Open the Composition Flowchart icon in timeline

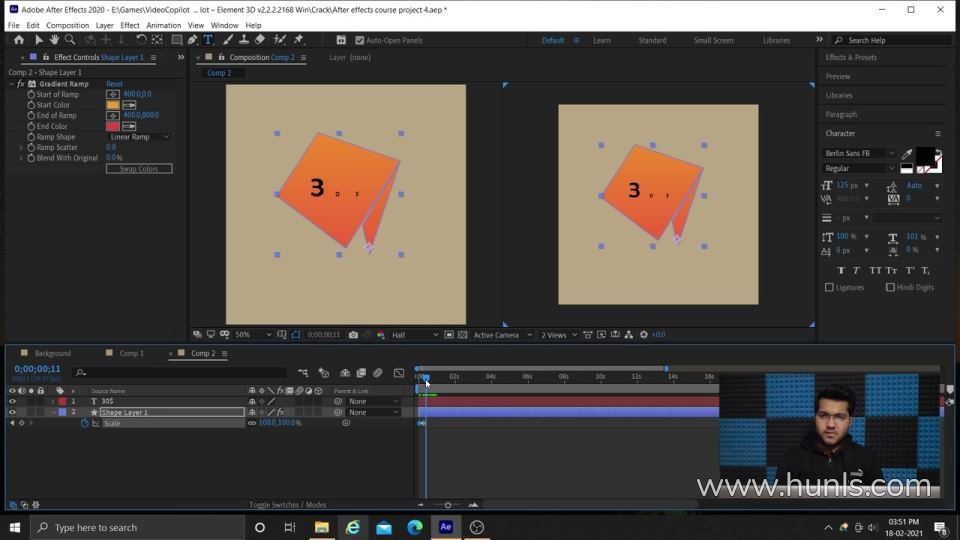(x=303, y=373)
